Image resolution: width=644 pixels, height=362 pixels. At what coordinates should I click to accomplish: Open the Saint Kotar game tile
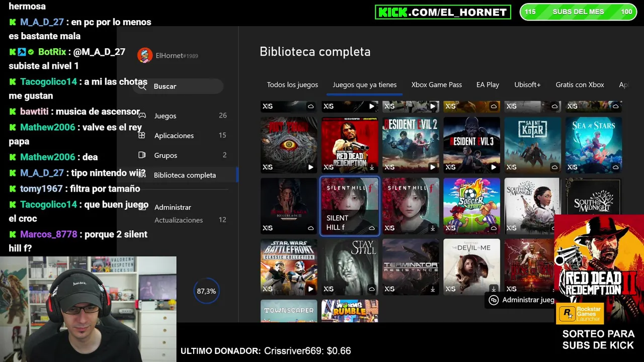point(532,145)
